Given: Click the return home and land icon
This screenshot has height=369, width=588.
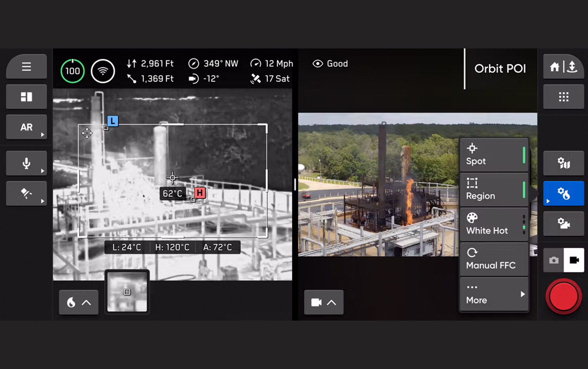Looking at the screenshot, I should pos(563,67).
